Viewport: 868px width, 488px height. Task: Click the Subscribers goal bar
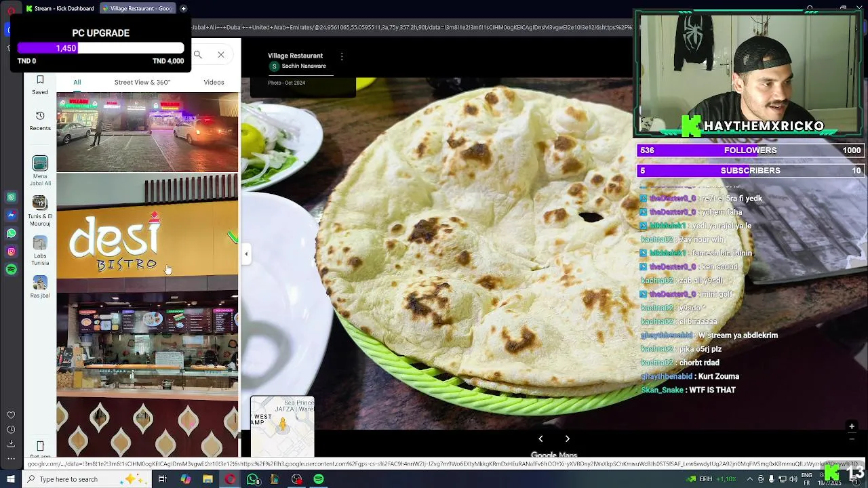[x=751, y=171]
